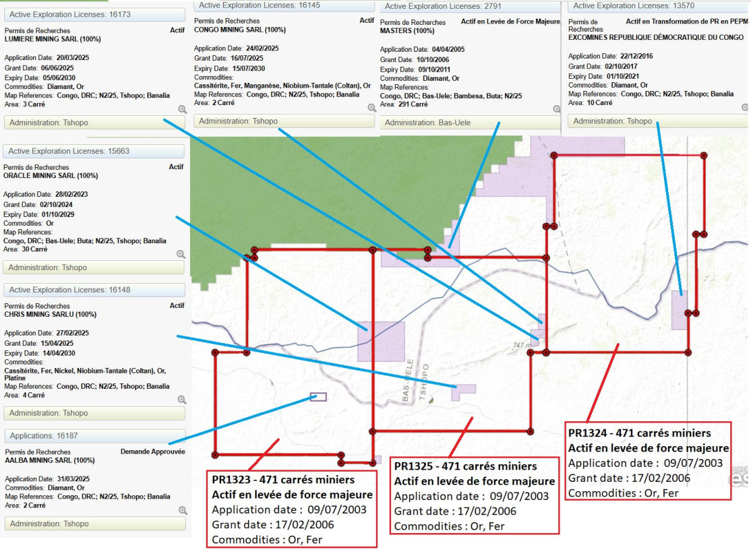Image resolution: width=751 pixels, height=560 pixels.
Task: Click the large purple square license on the map
Action: click(x=381, y=341)
